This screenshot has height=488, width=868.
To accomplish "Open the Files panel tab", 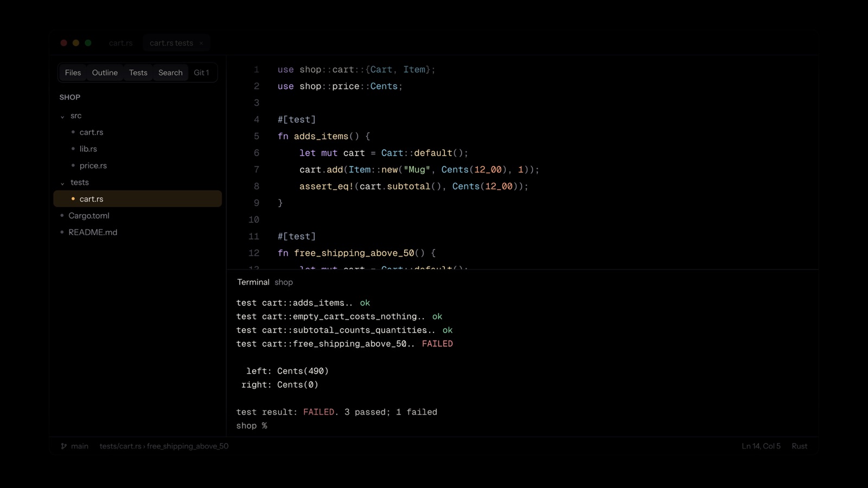I will (x=73, y=73).
